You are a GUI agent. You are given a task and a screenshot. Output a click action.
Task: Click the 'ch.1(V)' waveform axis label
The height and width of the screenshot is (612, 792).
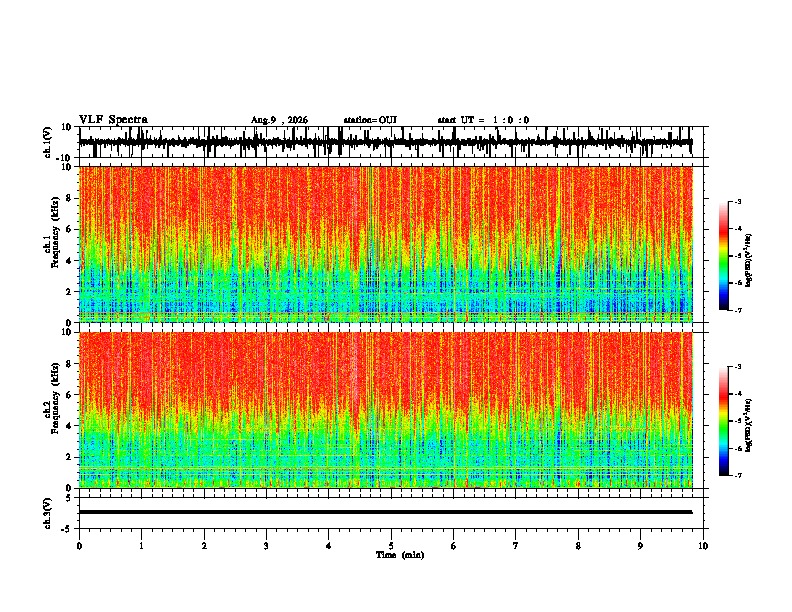pos(47,142)
